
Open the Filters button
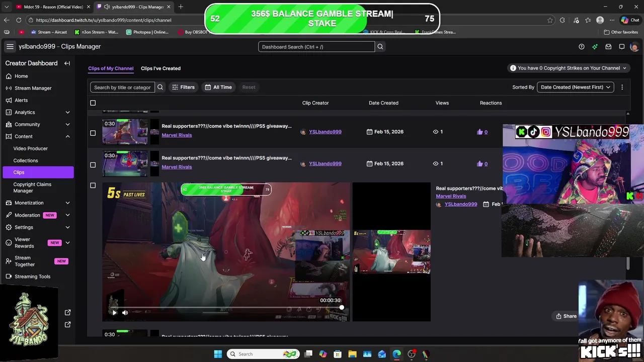tap(183, 87)
